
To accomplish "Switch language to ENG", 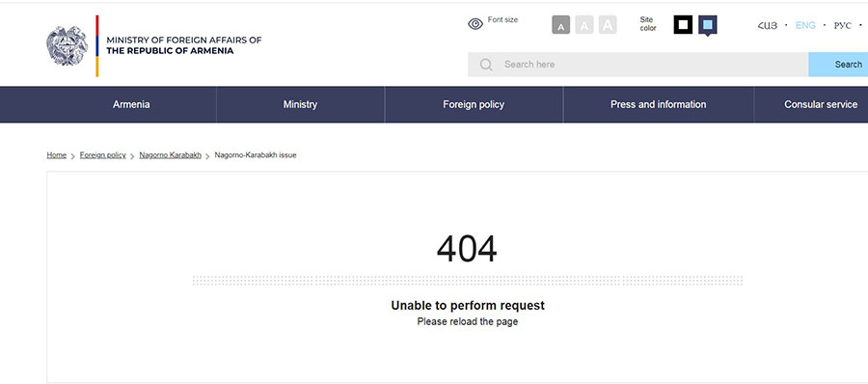I will [805, 25].
